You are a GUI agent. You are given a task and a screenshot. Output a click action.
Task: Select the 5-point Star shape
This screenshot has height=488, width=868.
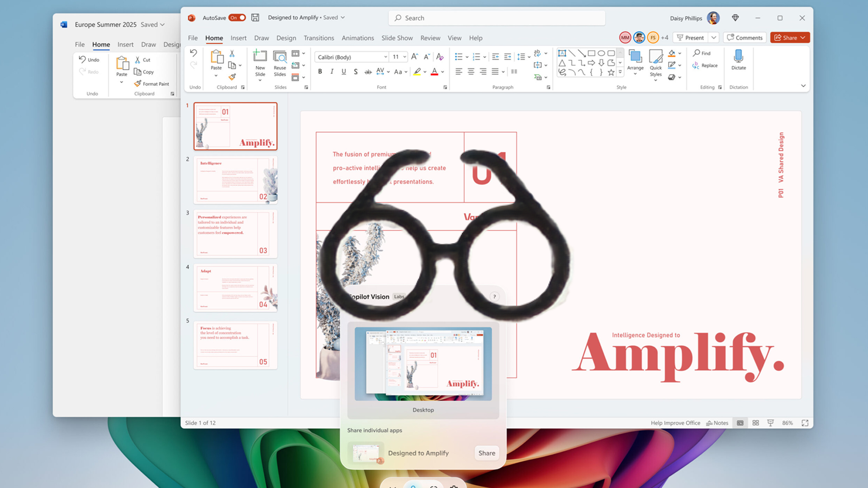click(611, 72)
